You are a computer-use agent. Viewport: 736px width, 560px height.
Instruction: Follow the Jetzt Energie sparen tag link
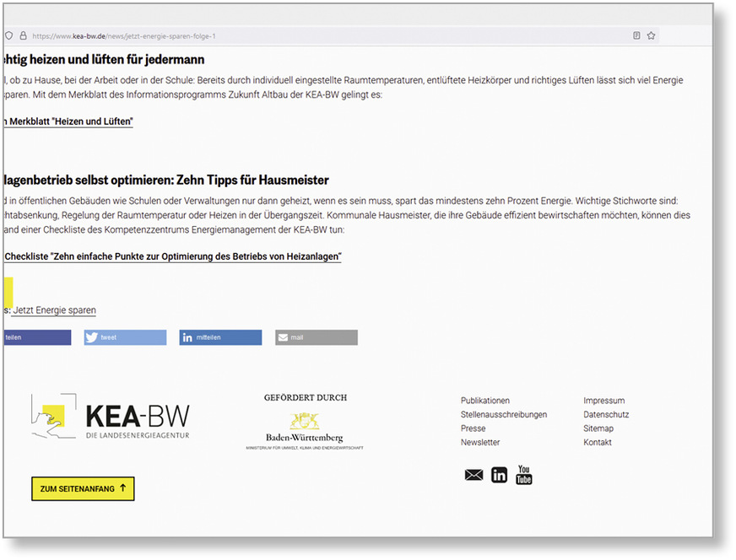(x=54, y=310)
